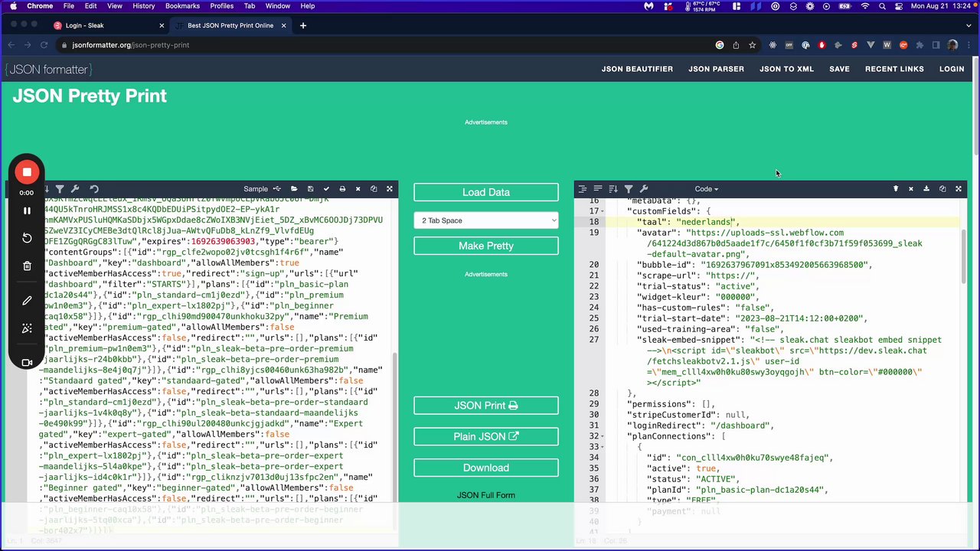Collapse the planConnections array at line 32
This screenshot has width=980, height=551.
603,436
